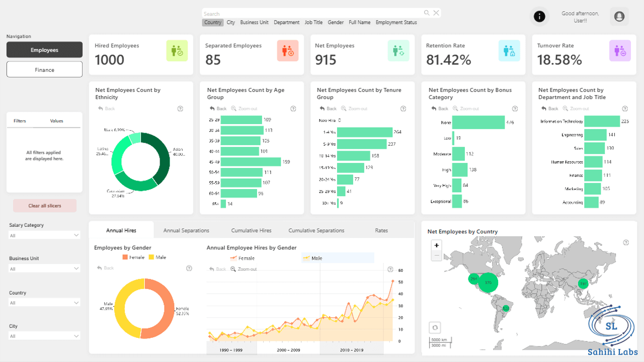Toggle the Female legend in Employees by Gender donut
Image resolution: width=644 pixels, height=362 pixels.
pyautogui.click(x=133, y=257)
